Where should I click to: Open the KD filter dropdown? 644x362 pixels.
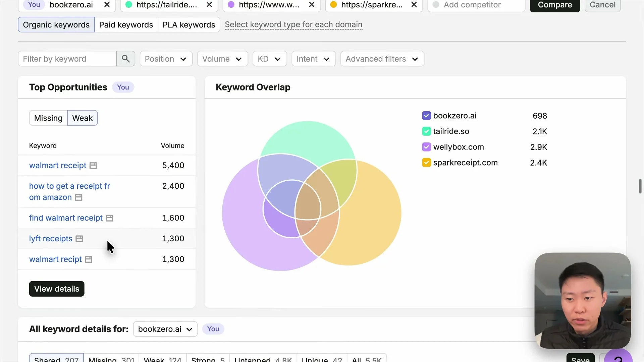[x=270, y=59]
